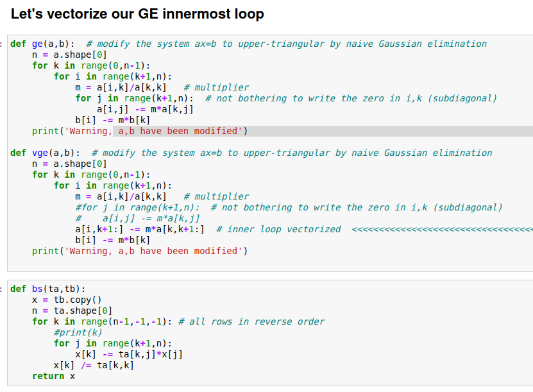Click the vectorized "a[i,k+1:] -= m*a[k,k+1:]" statement
The height and width of the screenshot is (392, 533).
coord(140,229)
